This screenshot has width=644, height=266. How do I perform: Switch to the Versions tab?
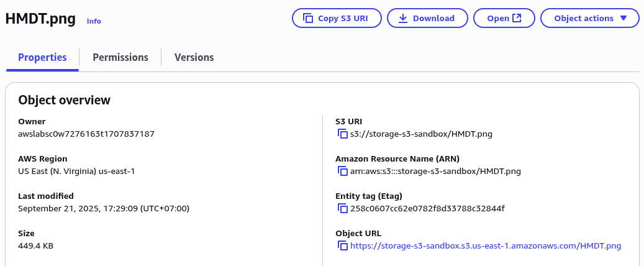[194, 57]
